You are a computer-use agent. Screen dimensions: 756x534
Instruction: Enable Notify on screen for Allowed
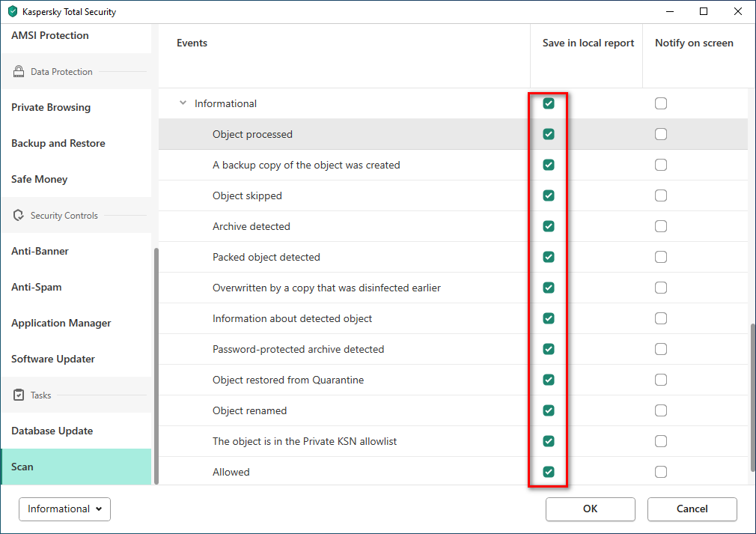660,472
